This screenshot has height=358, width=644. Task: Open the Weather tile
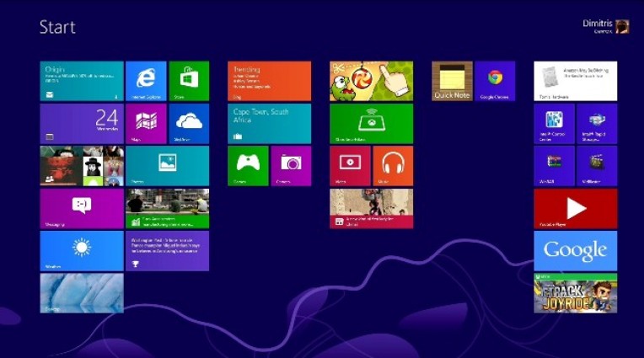click(82, 250)
